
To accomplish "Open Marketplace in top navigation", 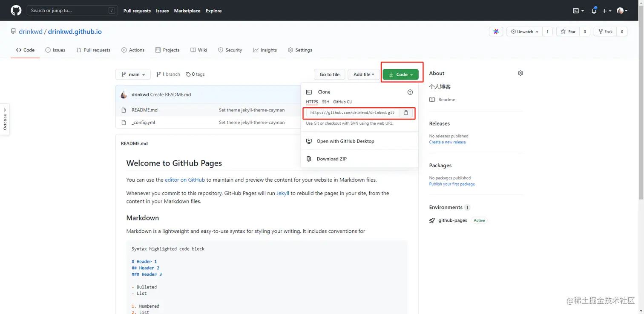I will (x=187, y=11).
